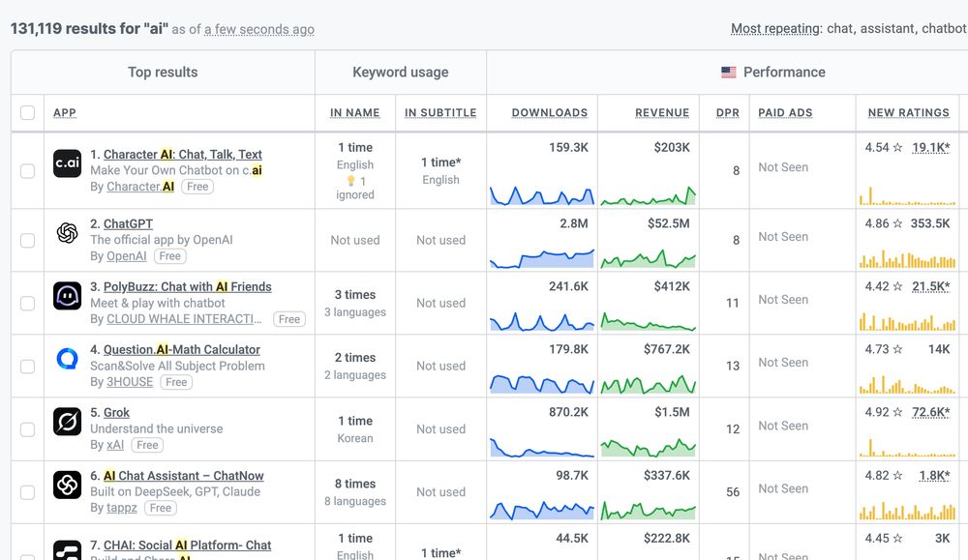The width and height of the screenshot is (968, 560).
Task: Open Question.AI-Math Calculator app link
Action: [182, 350]
